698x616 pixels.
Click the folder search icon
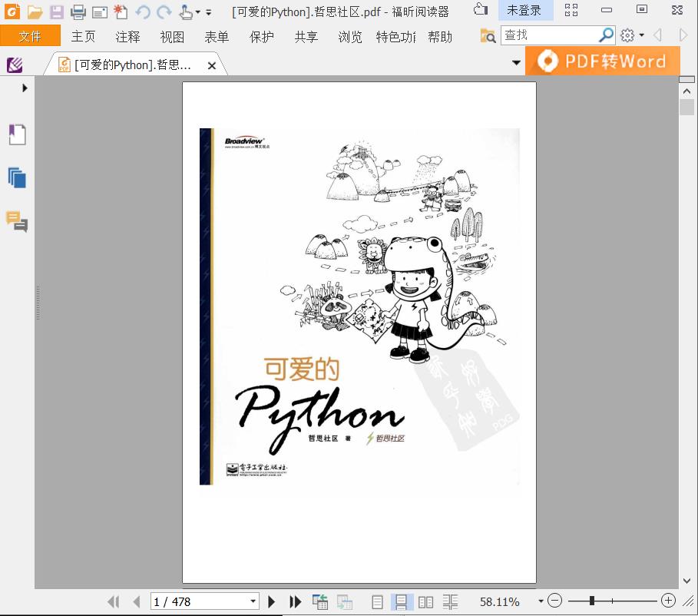coord(488,35)
